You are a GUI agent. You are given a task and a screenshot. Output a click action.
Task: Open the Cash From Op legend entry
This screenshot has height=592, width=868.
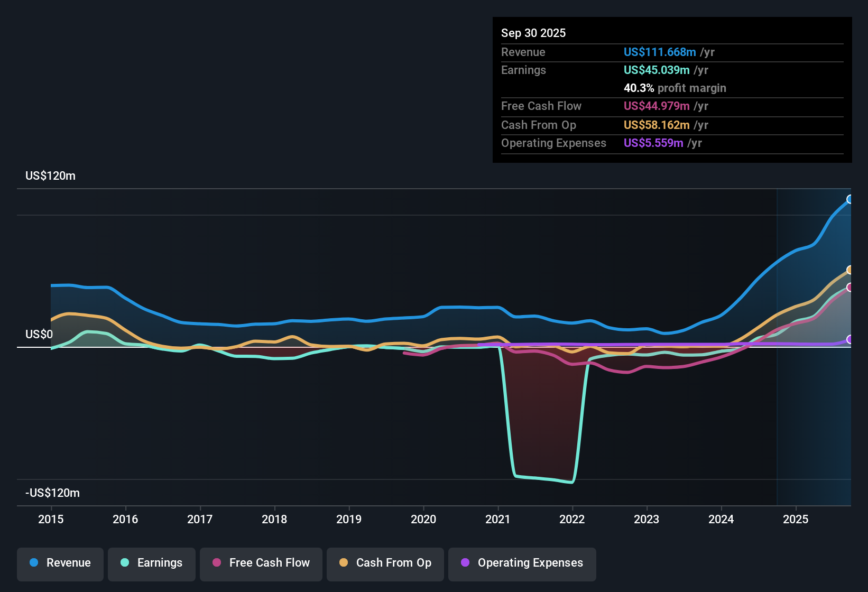coord(385,563)
